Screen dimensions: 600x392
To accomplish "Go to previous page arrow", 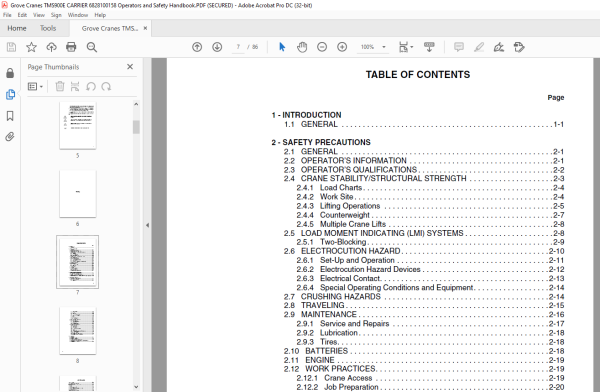I will coord(197,47).
